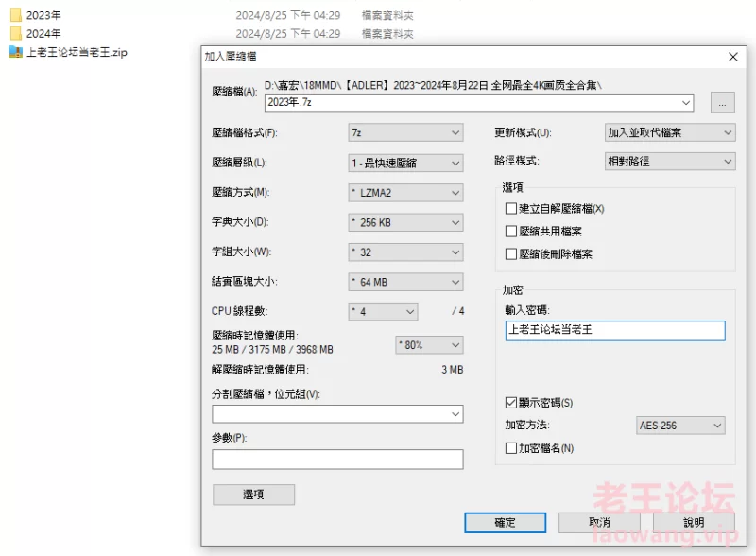
Task: Select the 上老王论坛当老王.zip archive icon
Action: tap(15, 52)
